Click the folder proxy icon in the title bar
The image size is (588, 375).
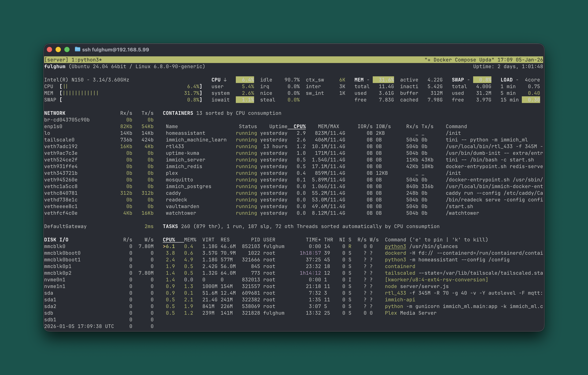click(x=78, y=49)
